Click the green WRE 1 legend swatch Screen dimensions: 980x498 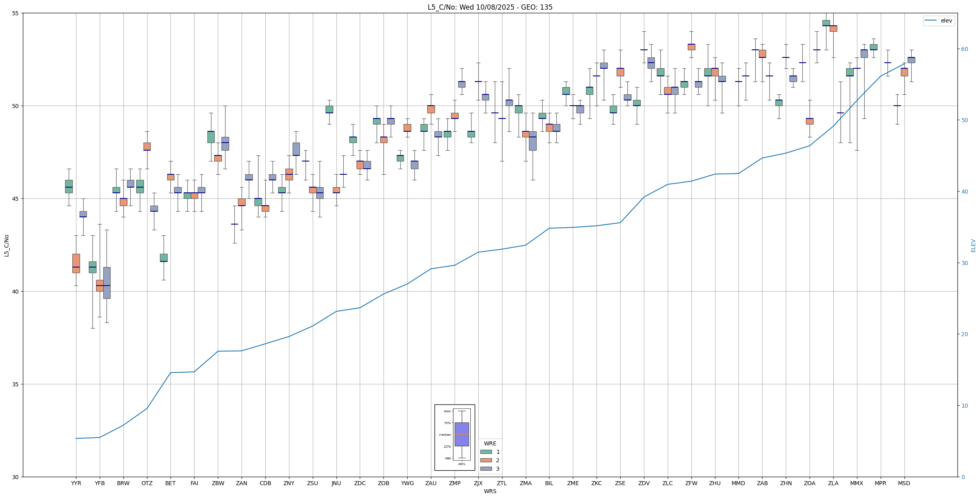coord(486,452)
